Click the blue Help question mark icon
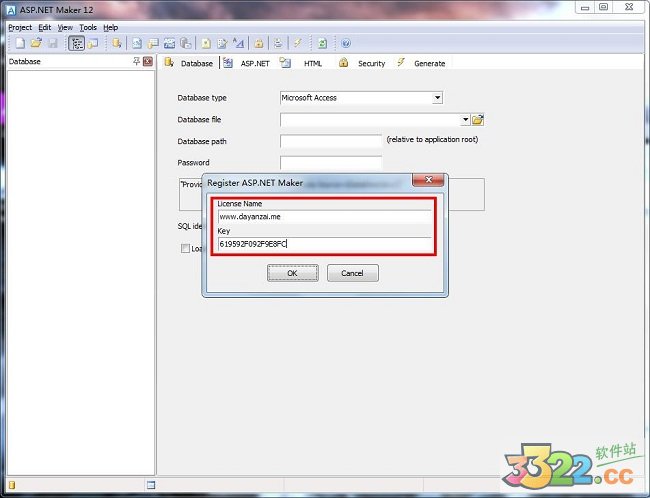 [x=346, y=43]
